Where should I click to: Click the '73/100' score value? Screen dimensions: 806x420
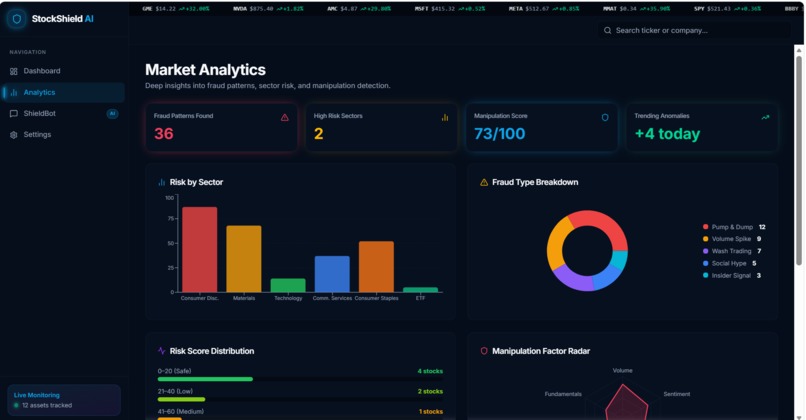(499, 134)
